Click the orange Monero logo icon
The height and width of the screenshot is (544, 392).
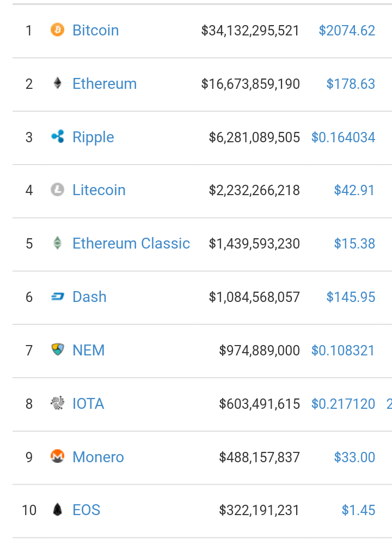coord(58,456)
